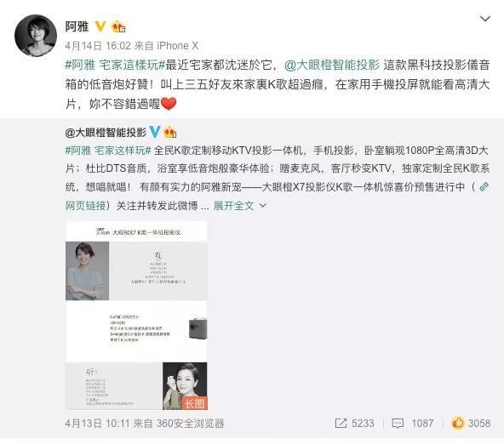
Task: Open the comments icon with 1087
Action: (x=413, y=423)
